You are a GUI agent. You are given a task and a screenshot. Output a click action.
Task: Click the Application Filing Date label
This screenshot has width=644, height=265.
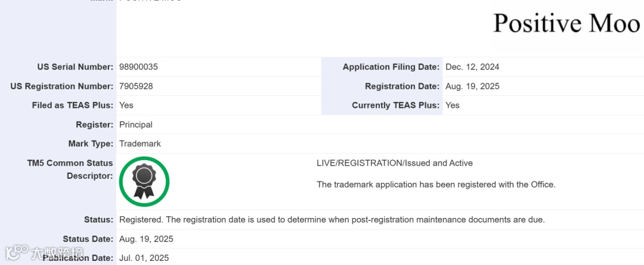(x=391, y=67)
